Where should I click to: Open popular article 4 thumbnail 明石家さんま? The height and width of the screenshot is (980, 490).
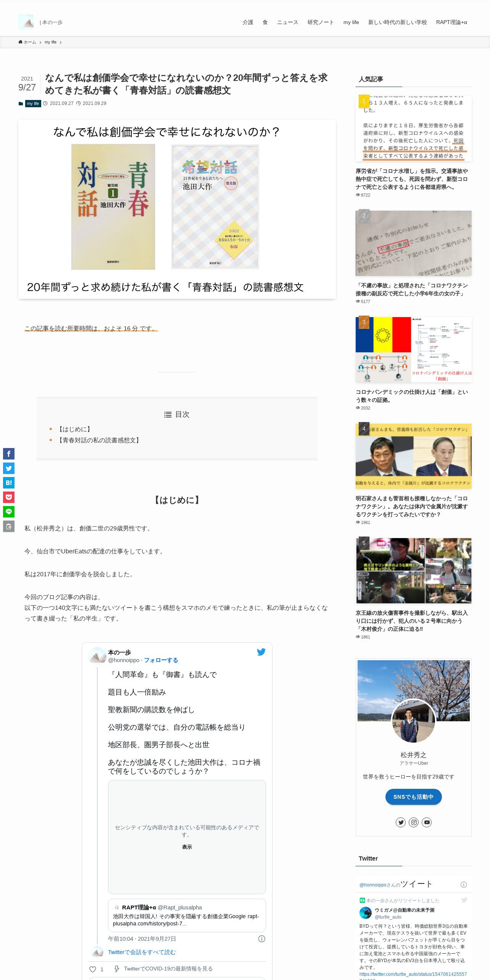(x=414, y=456)
